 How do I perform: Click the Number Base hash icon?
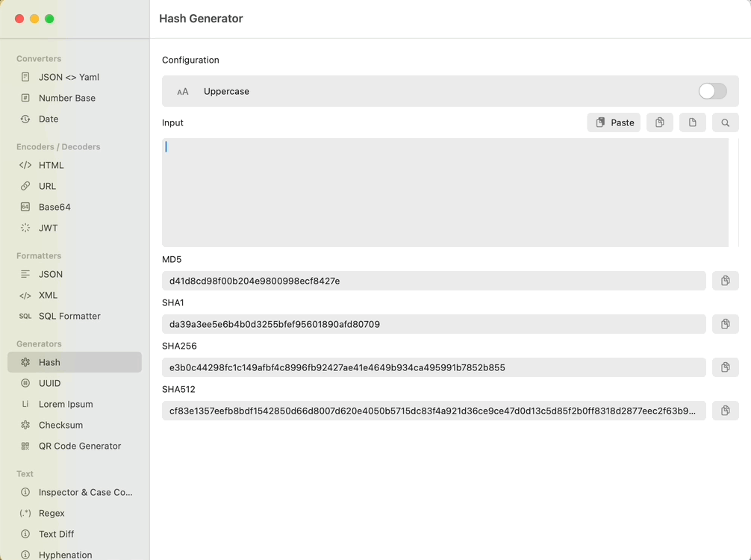[x=25, y=98]
